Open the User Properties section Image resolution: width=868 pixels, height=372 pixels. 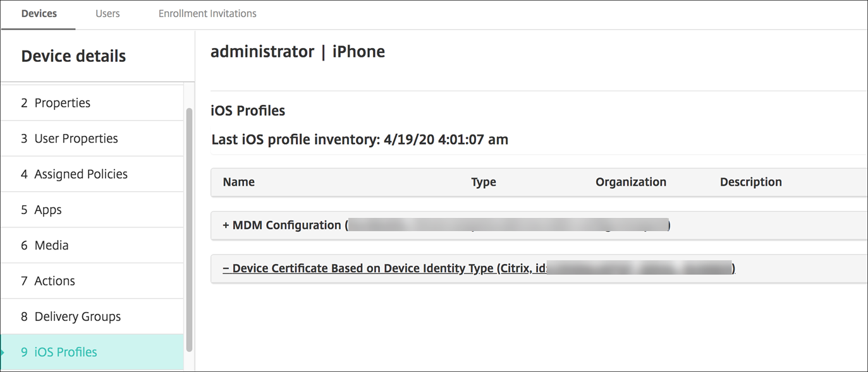coord(76,138)
